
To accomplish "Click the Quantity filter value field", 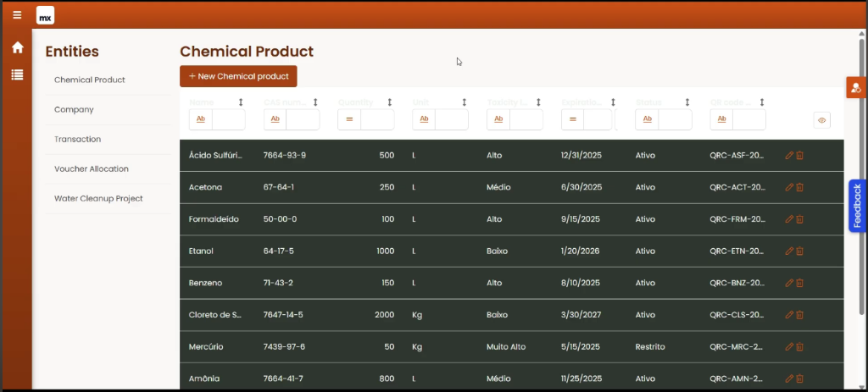I will coord(377,119).
